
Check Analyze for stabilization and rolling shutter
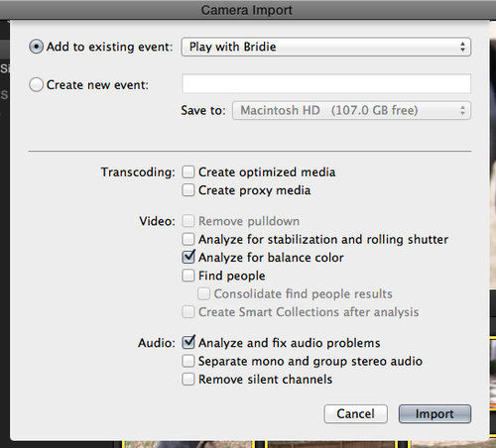tap(188, 239)
